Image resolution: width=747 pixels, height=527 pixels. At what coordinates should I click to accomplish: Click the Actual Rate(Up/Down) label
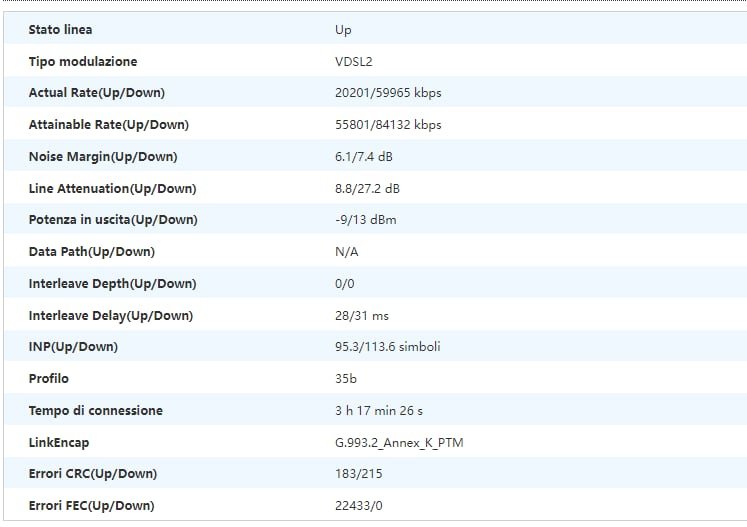tap(96, 93)
